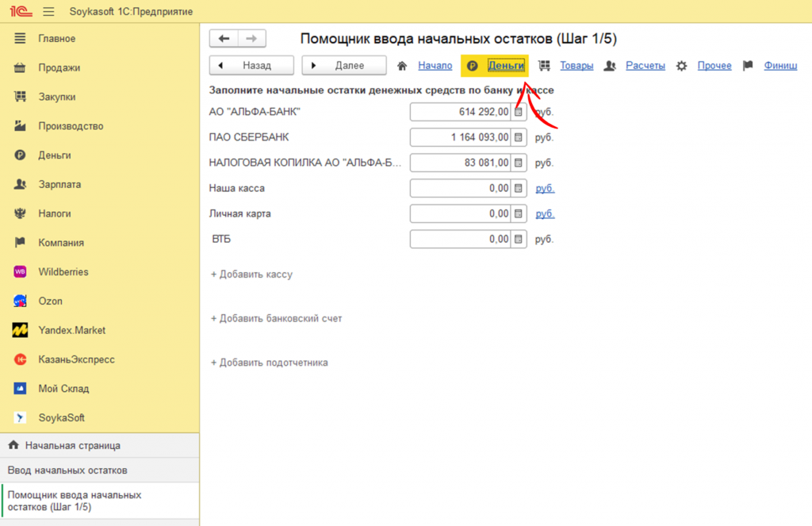
Task: Open calculator icon for ПАО СБЕРБАНК field
Action: pos(519,138)
